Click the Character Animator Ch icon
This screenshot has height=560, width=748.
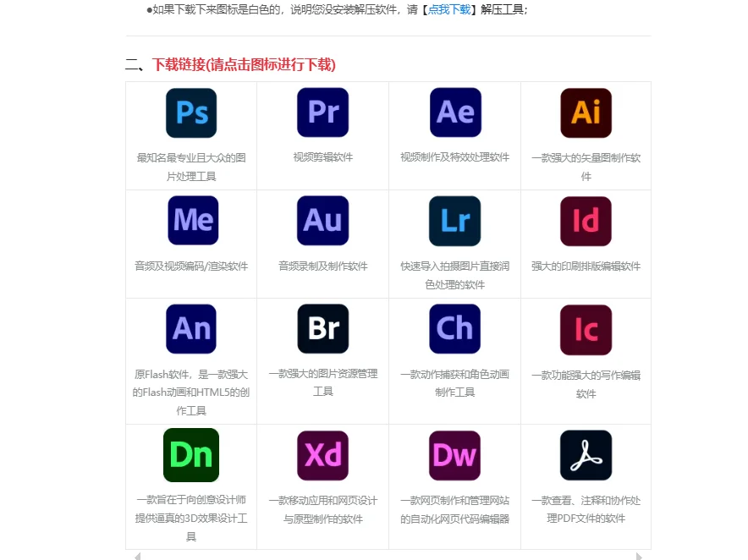[454, 329]
